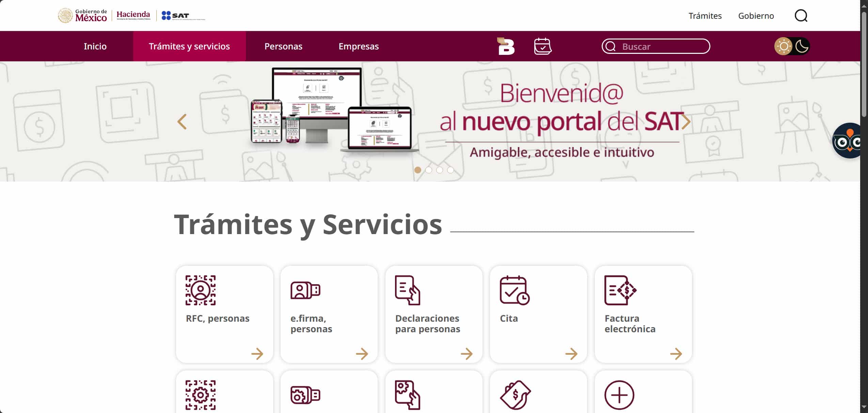Click the Hacienda logo in header
868x413 pixels.
[133, 15]
